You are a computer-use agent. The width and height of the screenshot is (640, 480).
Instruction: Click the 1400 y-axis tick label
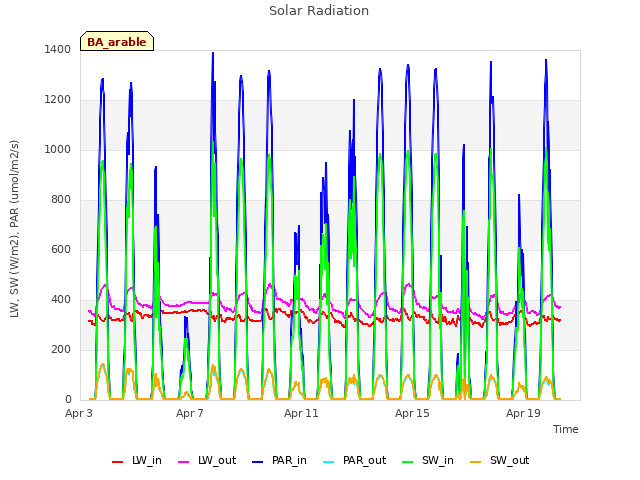pyautogui.click(x=58, y=50)
